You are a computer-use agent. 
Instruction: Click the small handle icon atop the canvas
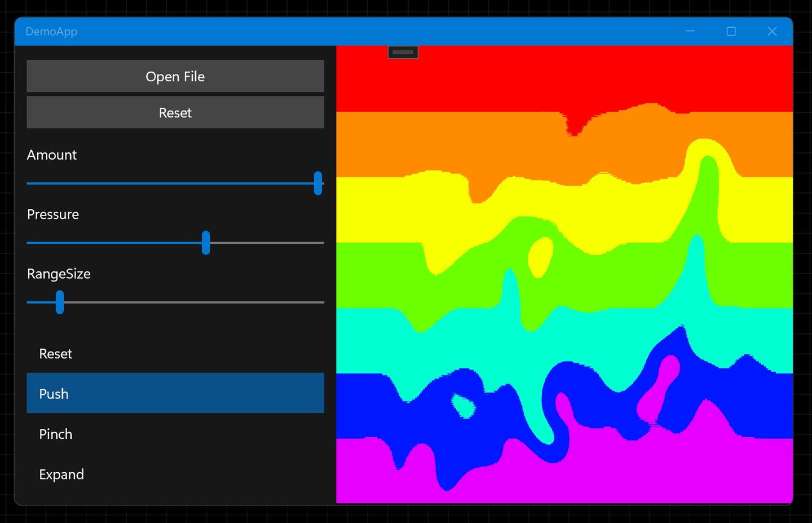point(403,52)
